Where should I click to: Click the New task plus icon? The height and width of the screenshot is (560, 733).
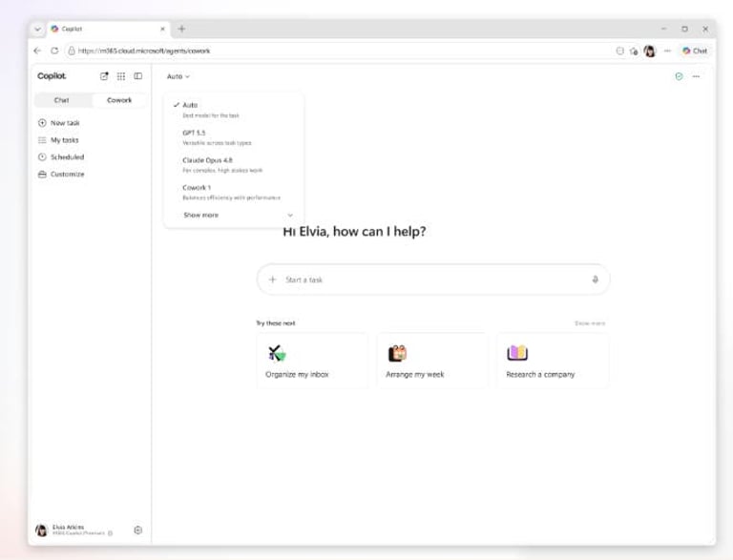[x=42, y=123]
